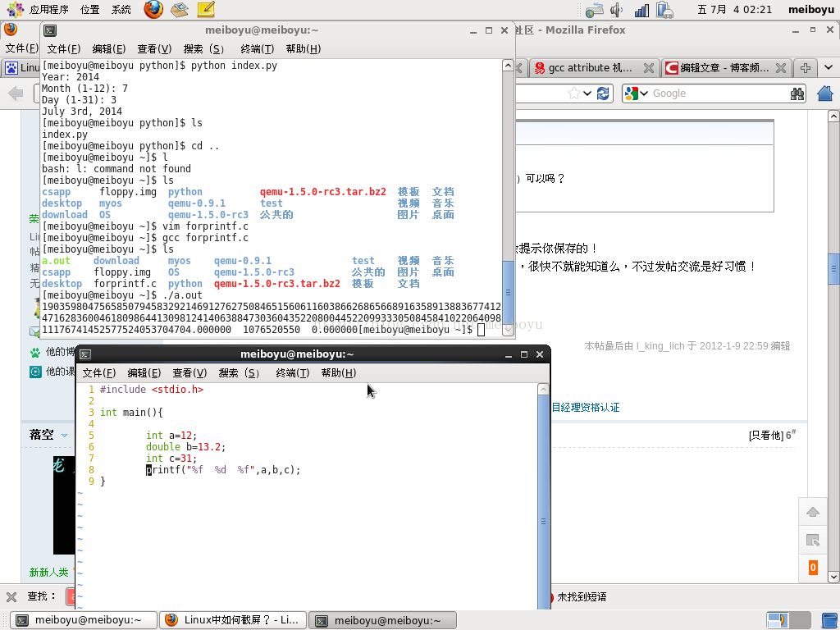The height and width of the screenshot is (630, 840).
Task: Expand the Firefox list-all-tabs dropdown
Action: pyautogui.click(x=829, y=68)
